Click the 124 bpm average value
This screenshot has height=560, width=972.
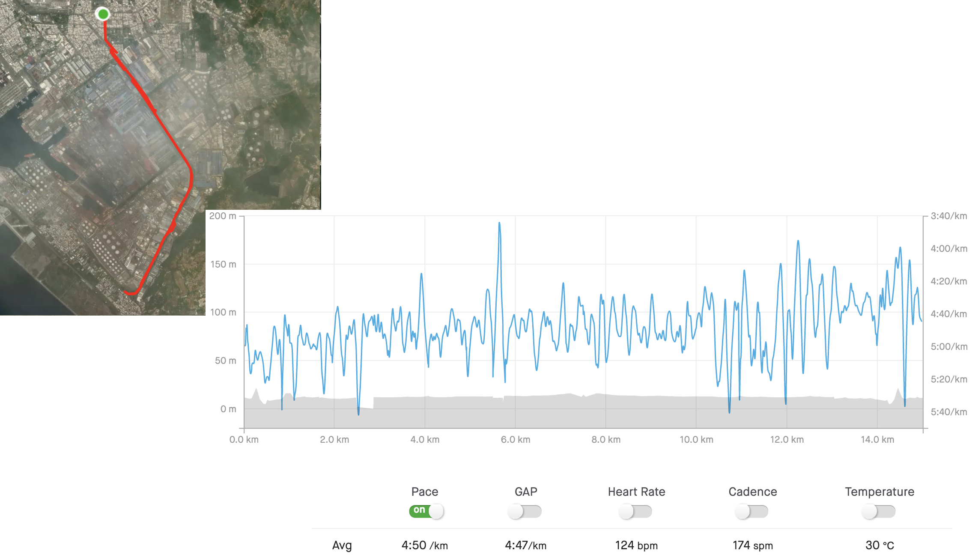[x=636, y=545]
